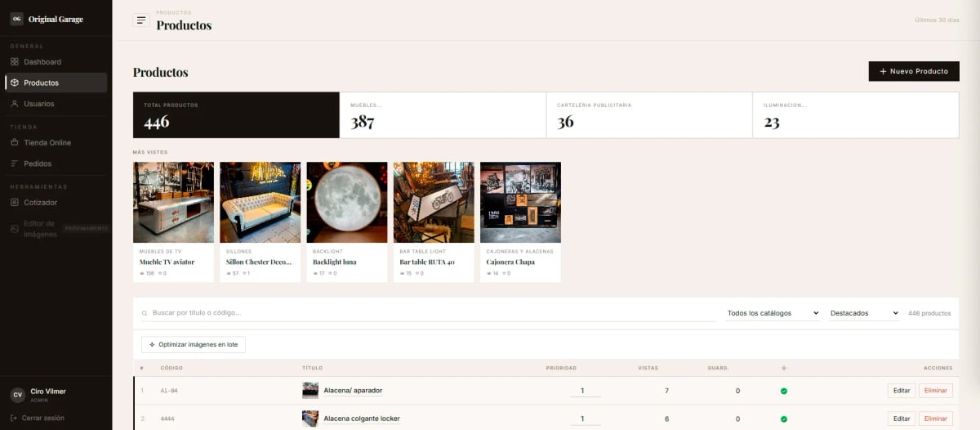Open the Destacados sort dropdown
980x430 pixels.
(x=864, y=313)
